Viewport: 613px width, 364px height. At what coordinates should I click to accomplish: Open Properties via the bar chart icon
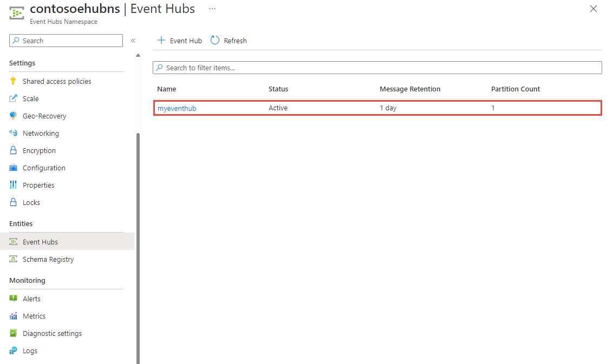click(x=14, y=184)
